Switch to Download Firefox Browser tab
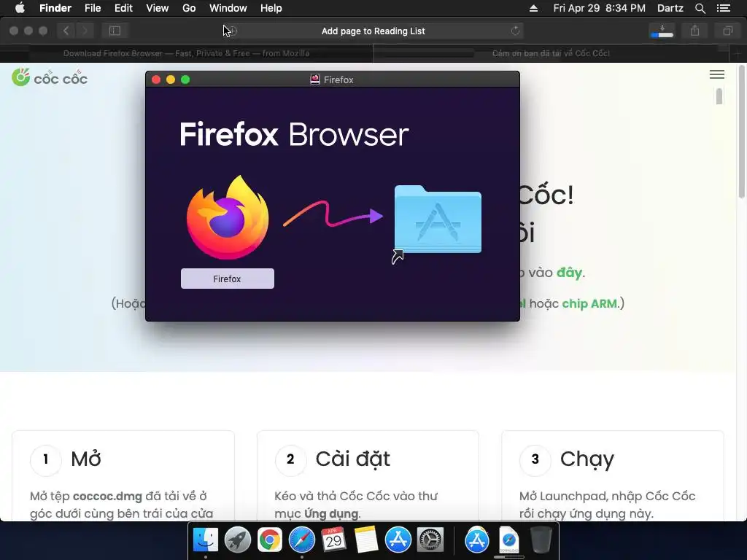The width and height of the screenshot is (747, 560). 186,53
